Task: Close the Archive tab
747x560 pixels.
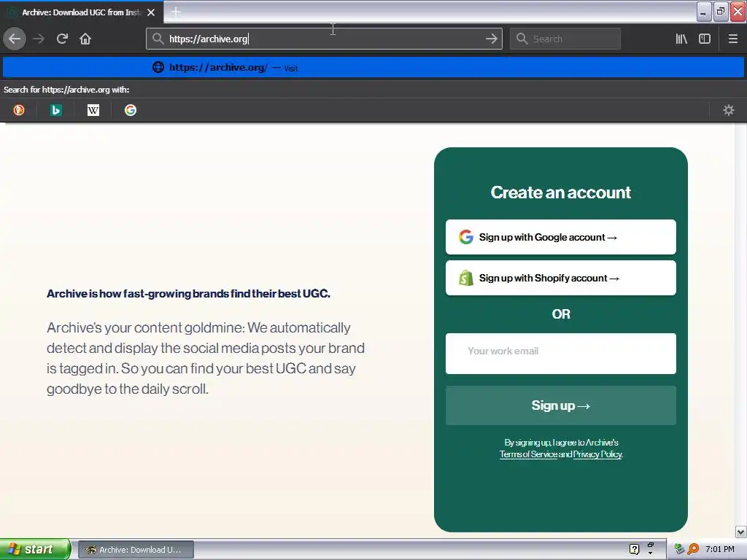Action: pos(151,12)
